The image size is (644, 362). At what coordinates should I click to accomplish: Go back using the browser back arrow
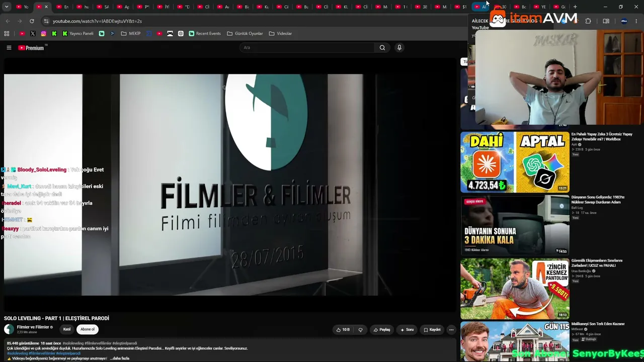tap(8, 21)
